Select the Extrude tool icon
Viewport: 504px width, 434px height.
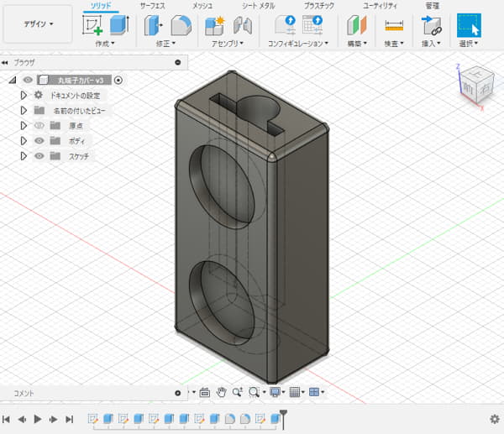pos(119,25)
